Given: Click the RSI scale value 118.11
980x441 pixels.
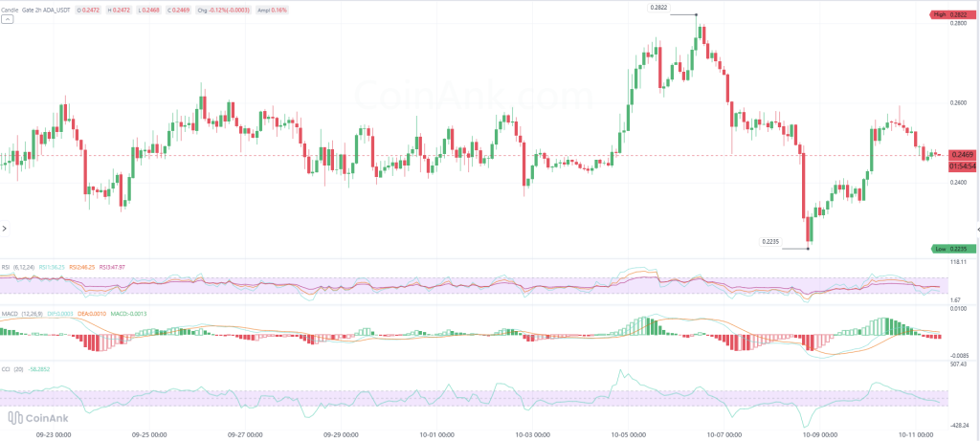Looking at the screenshot, I should click(957, 262).
